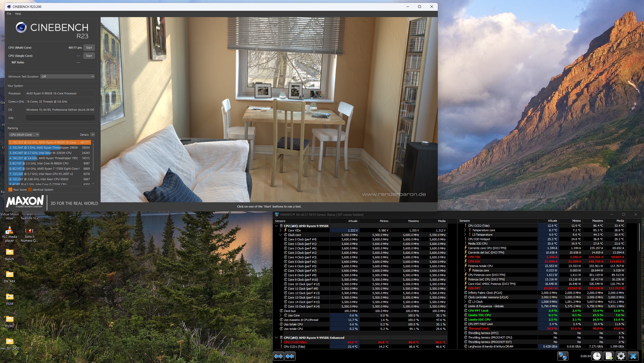
Task: Expand the Potenza core tree node
Action: tap(465, 270)
